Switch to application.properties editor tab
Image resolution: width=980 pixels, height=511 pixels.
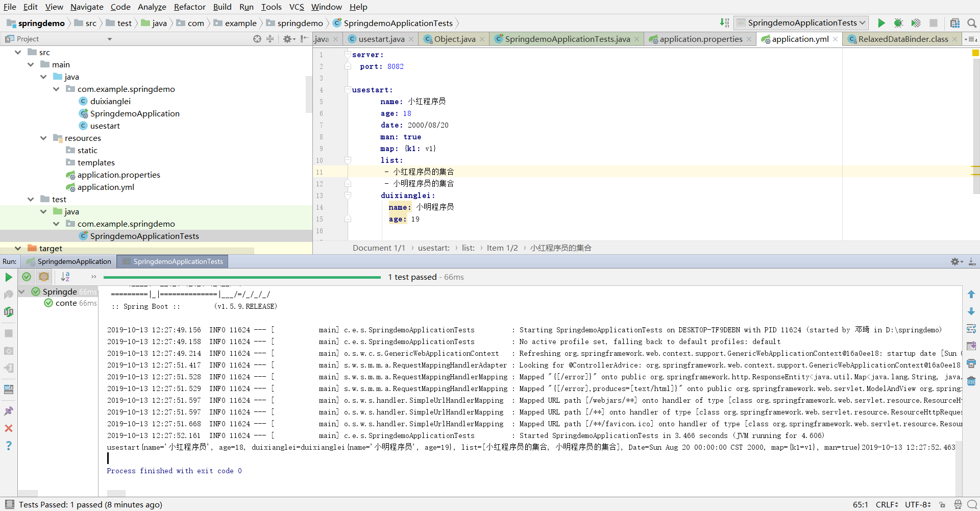point(700,39)
